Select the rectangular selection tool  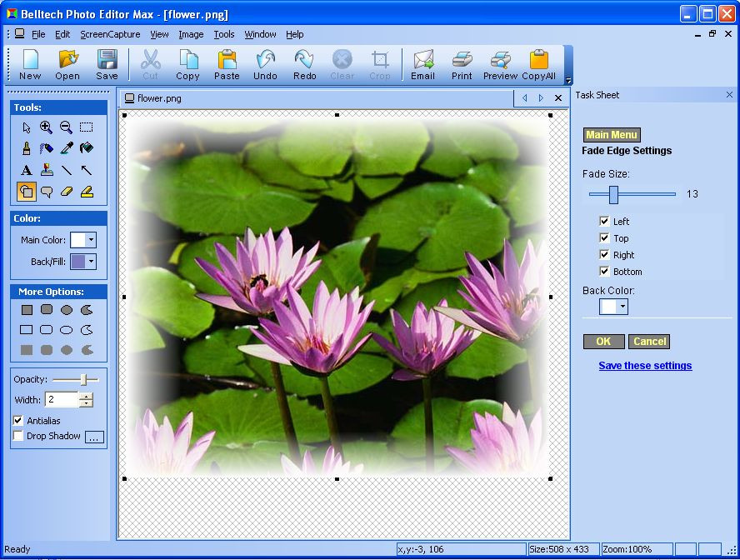tap(87, 127)
